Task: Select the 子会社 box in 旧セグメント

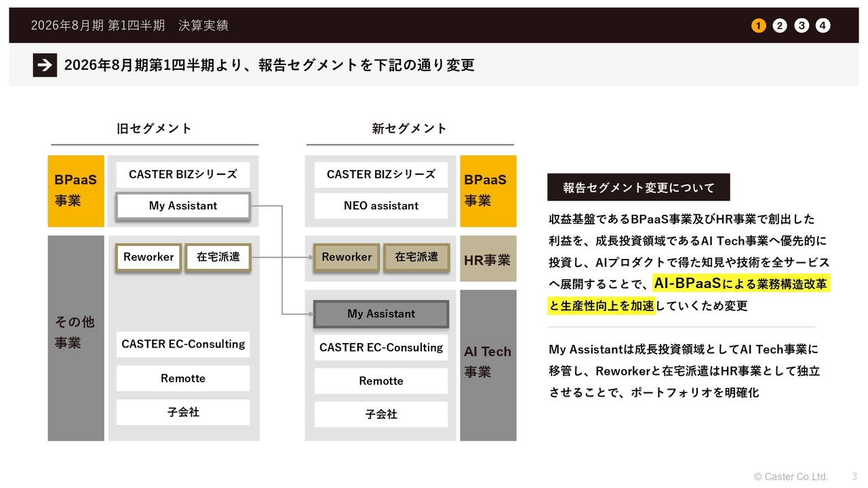Action: click(x=183, y=412)
